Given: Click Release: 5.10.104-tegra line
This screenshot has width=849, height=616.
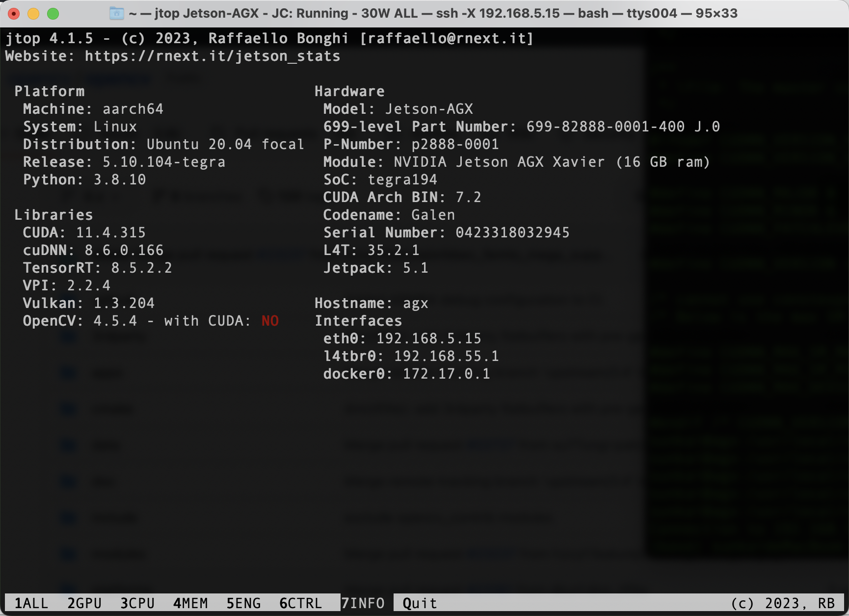Looking at the screenshot, I should tap(124, 162).
